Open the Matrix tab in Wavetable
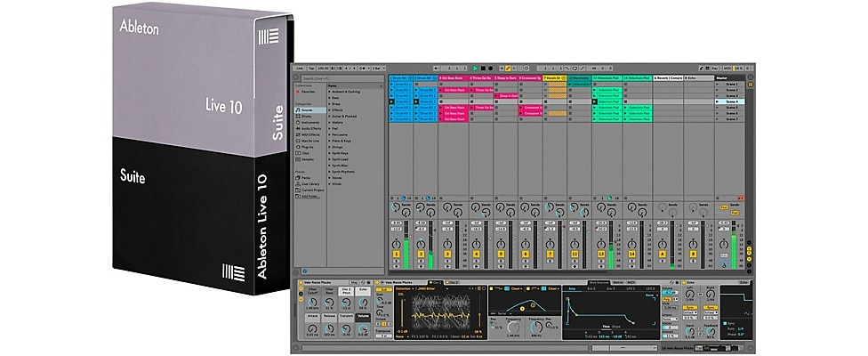Image resolution: width=868 pixels, height=356 pixels. coord(618,282)
